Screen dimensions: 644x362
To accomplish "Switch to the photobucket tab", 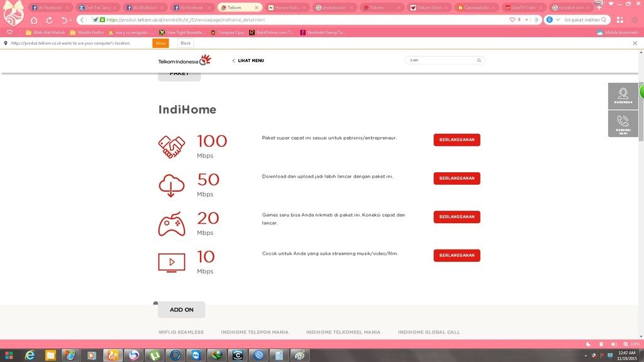I will 334,8.
